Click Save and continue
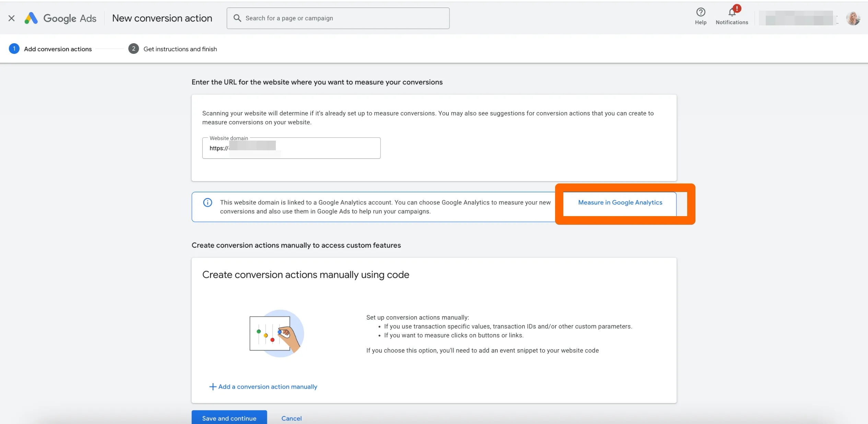The width and height of the screenshot is (868, 424). [229, 418]
